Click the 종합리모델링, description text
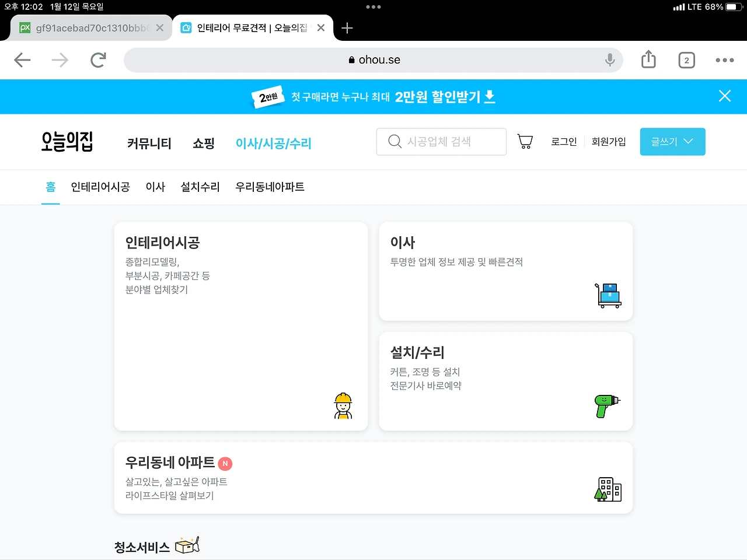 pyautogui.click(x=152, y=262)
